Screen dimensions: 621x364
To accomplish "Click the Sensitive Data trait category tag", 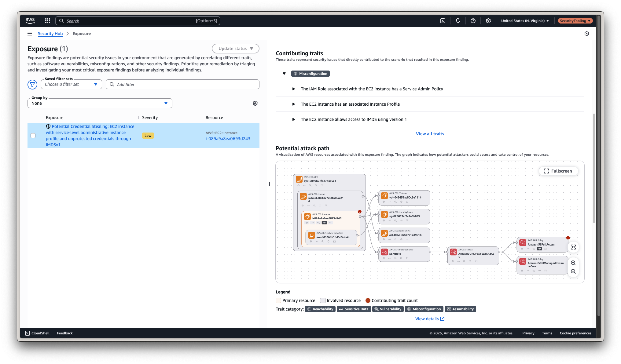I will [354, 309].
